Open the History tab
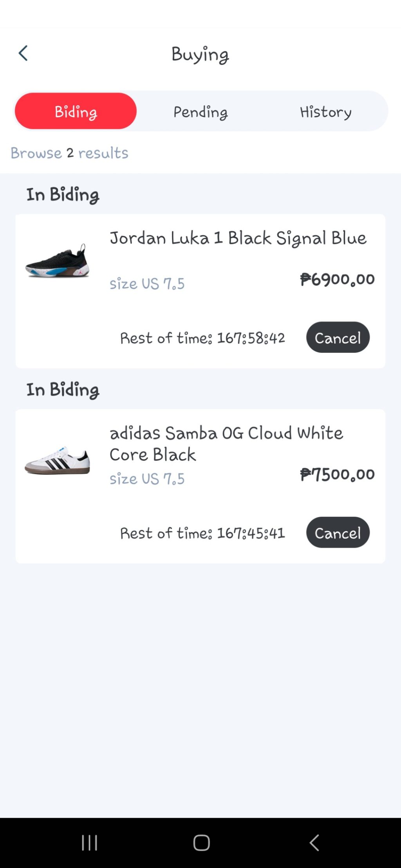The image size is (401, 868). pyautogui.click(x=325, y=112)
